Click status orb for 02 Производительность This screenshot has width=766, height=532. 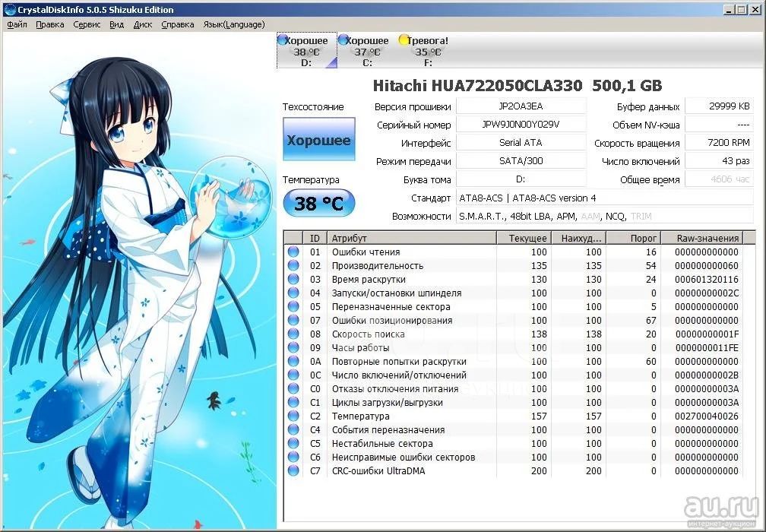point(293,265)
